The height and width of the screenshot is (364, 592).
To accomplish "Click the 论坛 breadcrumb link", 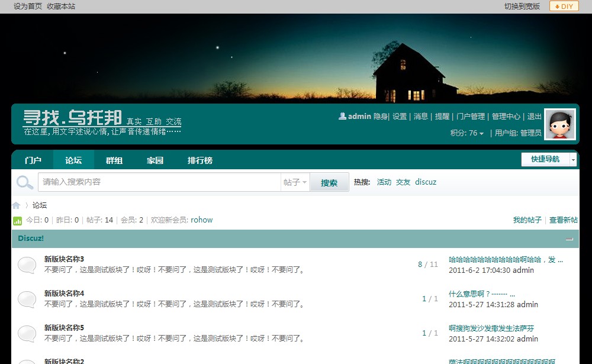I will tap(40, 205).
